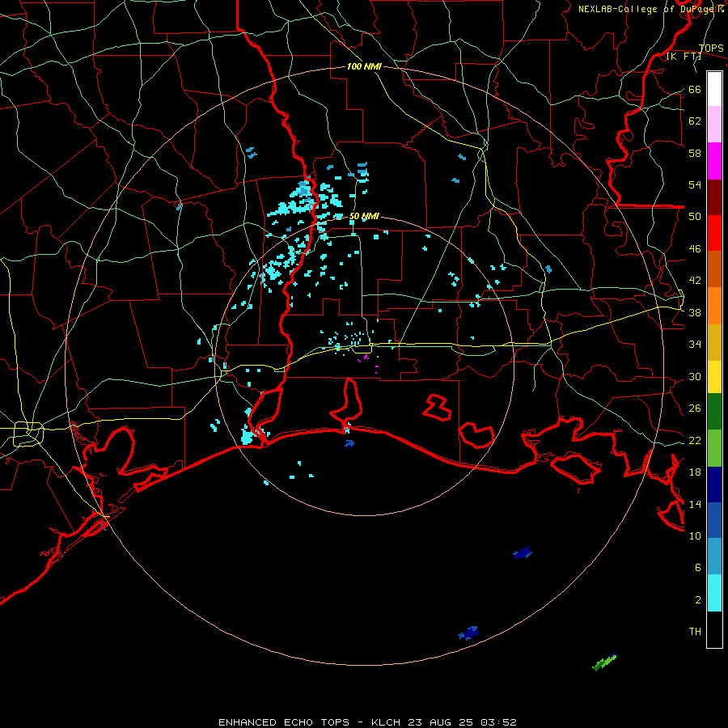728x728 pixels.
Task: Click the light pink legend swatch
Action: [714, 125]
